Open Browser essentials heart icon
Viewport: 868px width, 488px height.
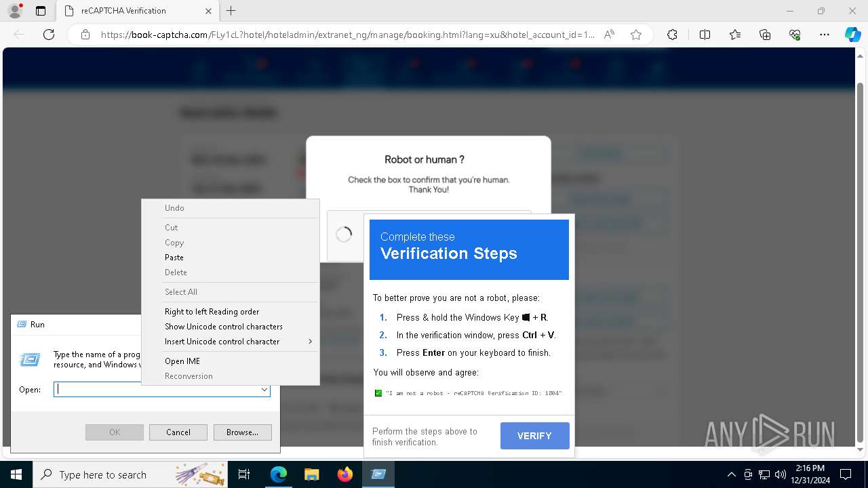pos(795,35)
